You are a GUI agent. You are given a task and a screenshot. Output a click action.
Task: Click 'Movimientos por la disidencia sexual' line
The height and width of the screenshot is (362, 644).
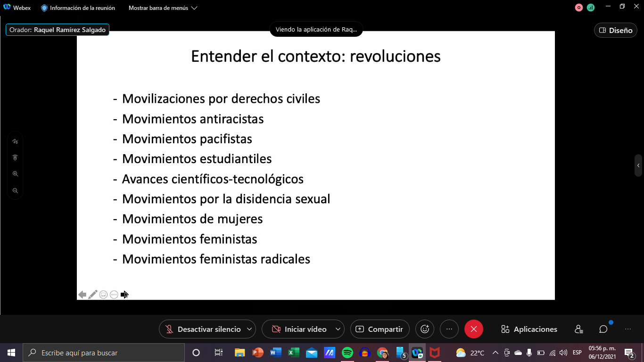click(226, 199)
